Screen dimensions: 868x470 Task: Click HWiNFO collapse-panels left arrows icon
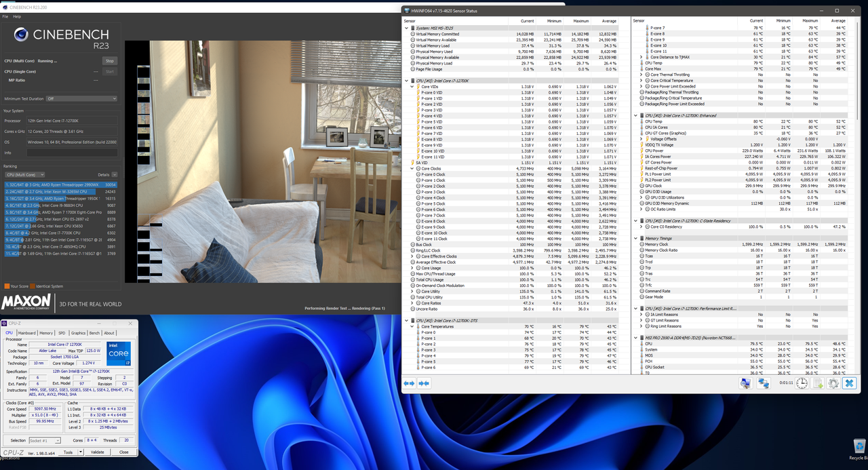pyautogui.click(x=409, y=383)
